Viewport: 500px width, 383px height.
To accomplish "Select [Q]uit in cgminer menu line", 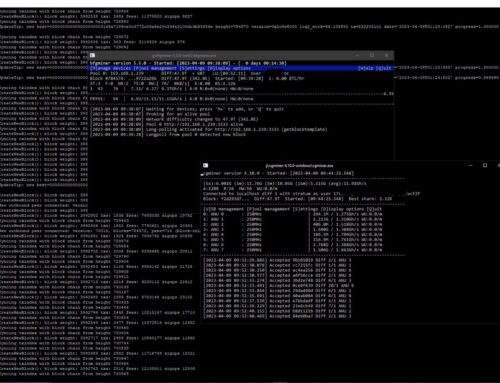I will tap(374, 209).
